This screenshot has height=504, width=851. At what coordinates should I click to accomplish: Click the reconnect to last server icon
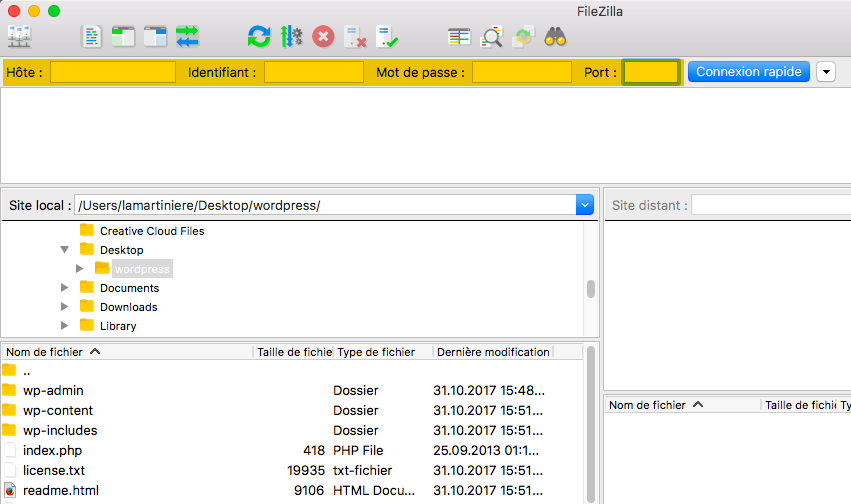[387, 37]
